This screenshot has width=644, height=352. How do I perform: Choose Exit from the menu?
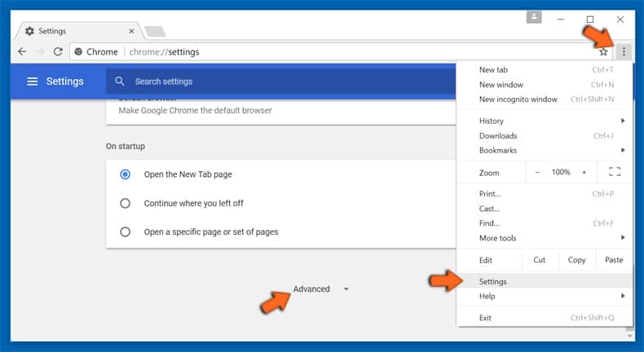(545, 318)
